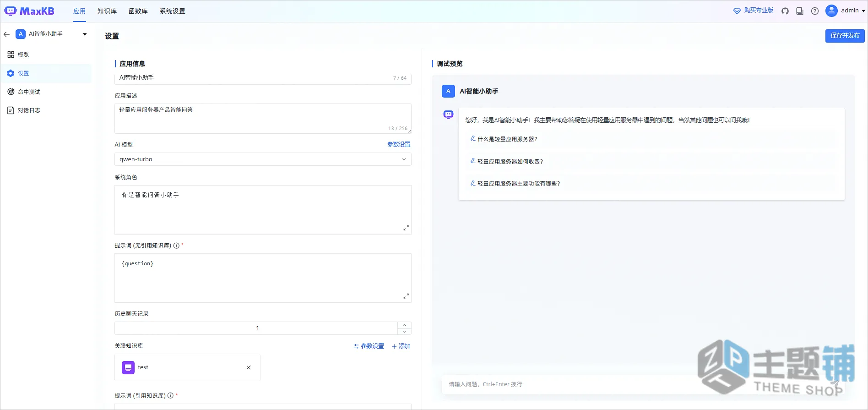The image size is (868, 410).
Task: Click the 保存并发布 button
Action: [845, 36]
